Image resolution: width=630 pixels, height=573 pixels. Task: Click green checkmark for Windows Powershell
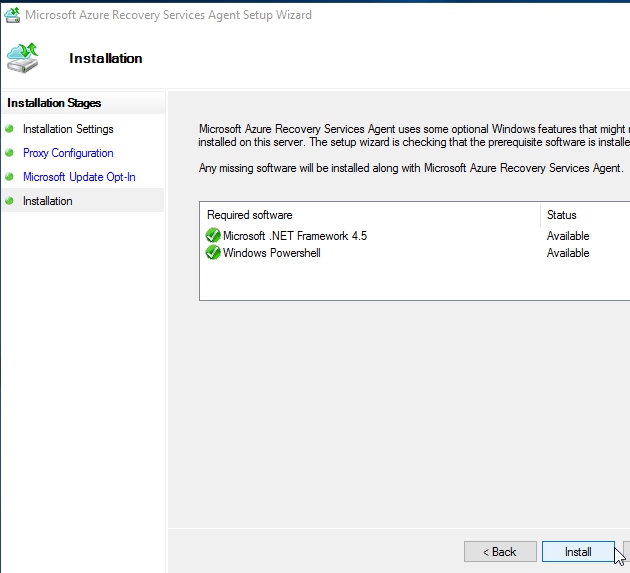coord(213,253)
